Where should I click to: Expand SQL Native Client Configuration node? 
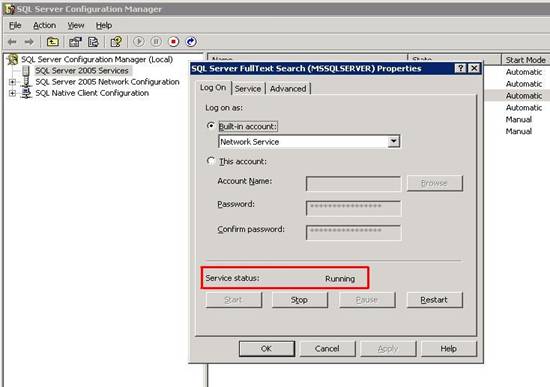13,93
